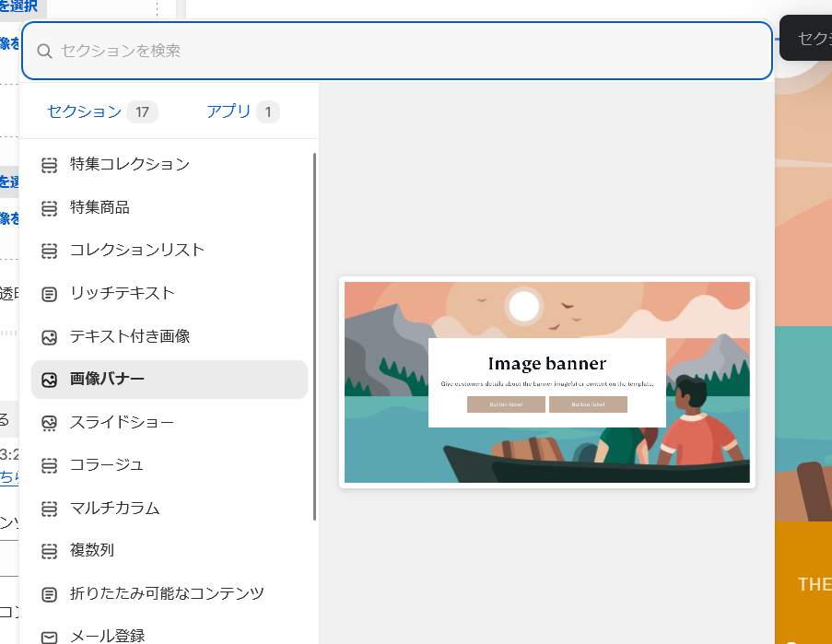Click the 特集商品 section icon

[x=50, y=208]
